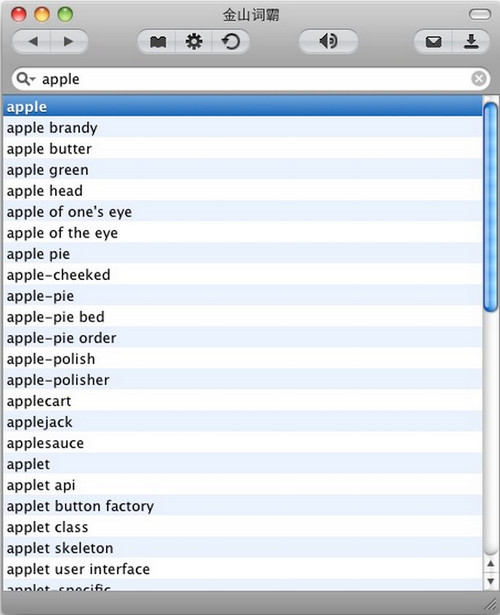Select the "applesauce" entry
This screenshot has width=500, height=615.
coord(242,443)
